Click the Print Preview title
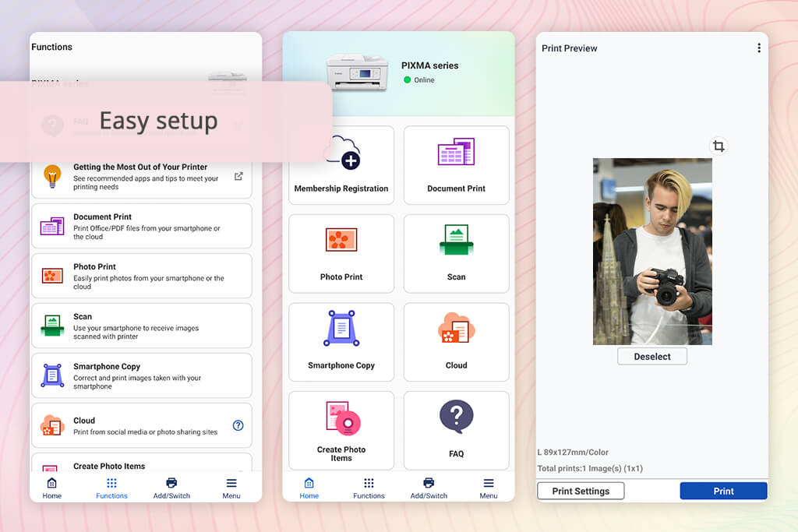Image resolution: width=798 pixels, height=532 pixels. (569, 48)
